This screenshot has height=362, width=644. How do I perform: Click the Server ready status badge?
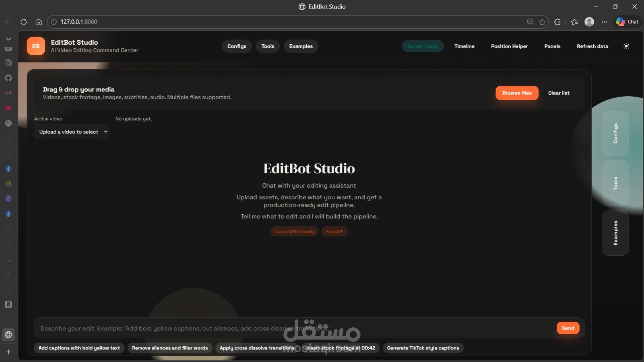[423, 46]
